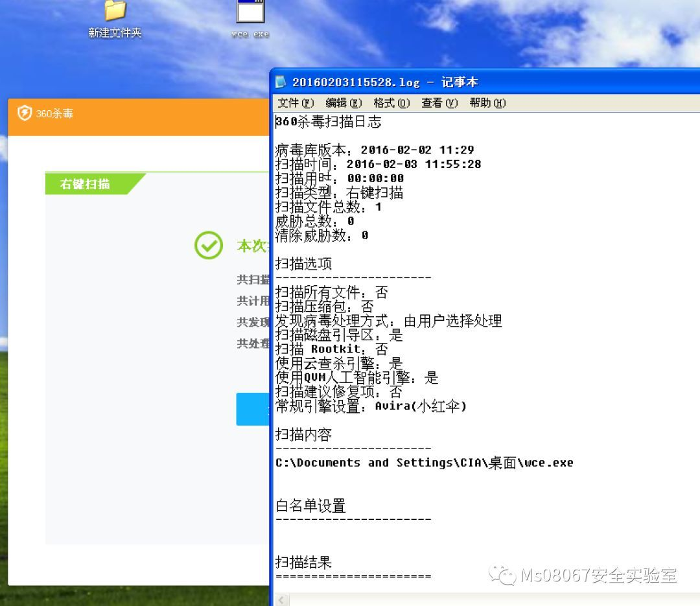700x606 pixels.
Task: Click the Notepad document icon in the title bar
Action: (281, 82)
